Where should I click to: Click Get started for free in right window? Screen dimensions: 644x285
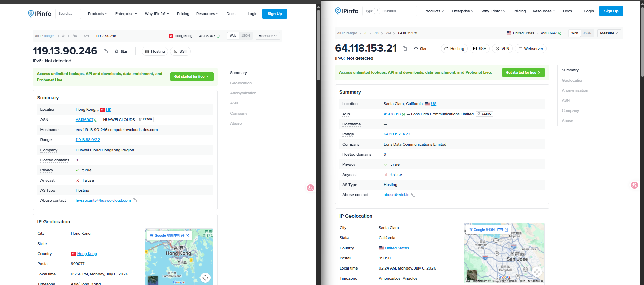[523, 72]
